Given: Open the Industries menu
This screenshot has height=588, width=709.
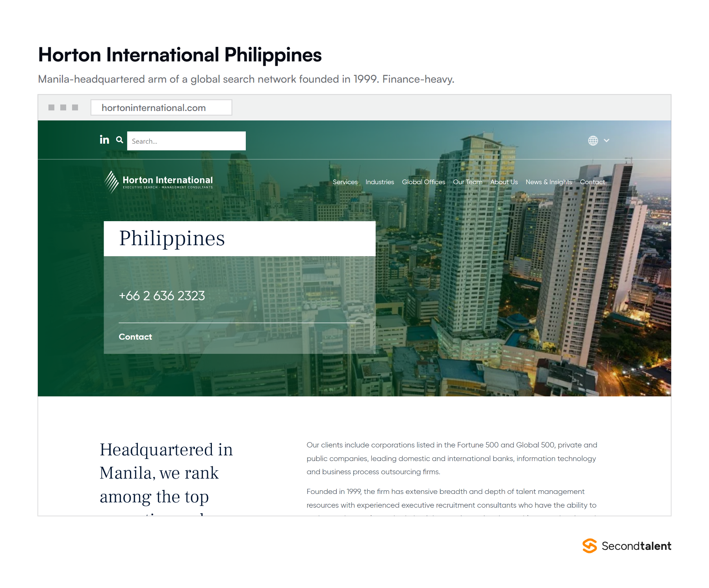Looking at the screenshot, I should coord(380,182).
